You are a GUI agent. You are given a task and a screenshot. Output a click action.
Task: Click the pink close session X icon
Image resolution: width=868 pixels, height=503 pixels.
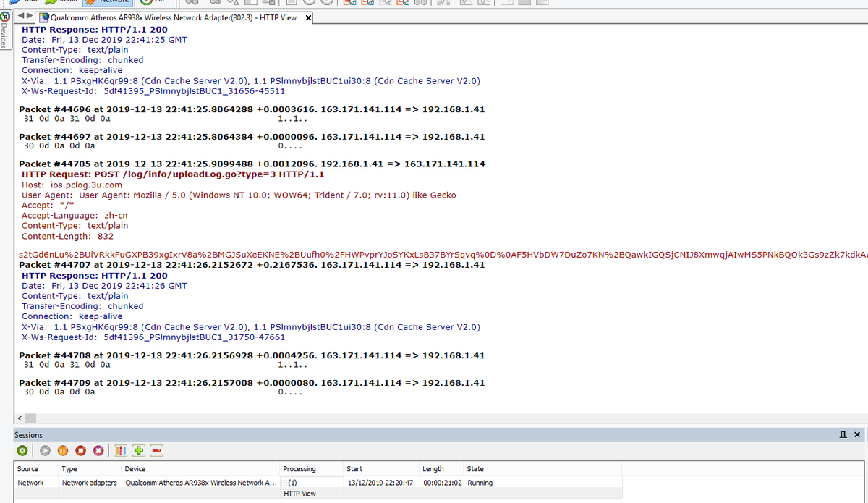click(x=98, y=450)
